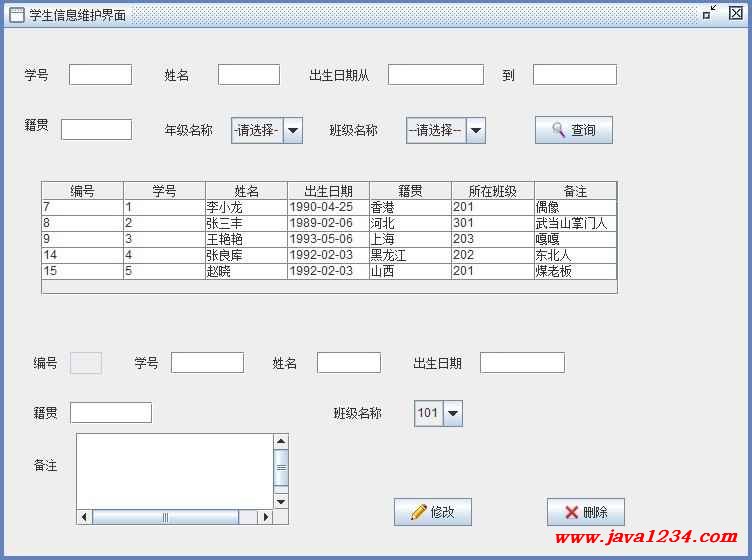
Task: Click the class cell 301
Action: [493, 223]
